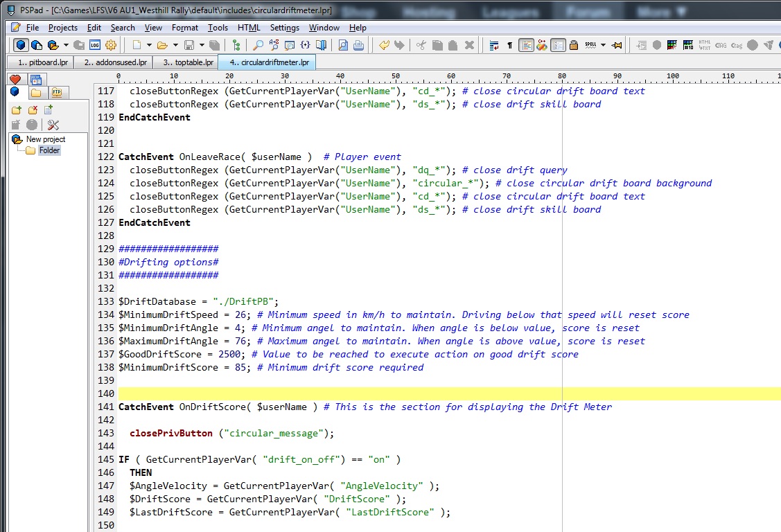This screenshot has width=781, height=532.
Task: Open the Projects menu
Action: click(x=63, y=28)
